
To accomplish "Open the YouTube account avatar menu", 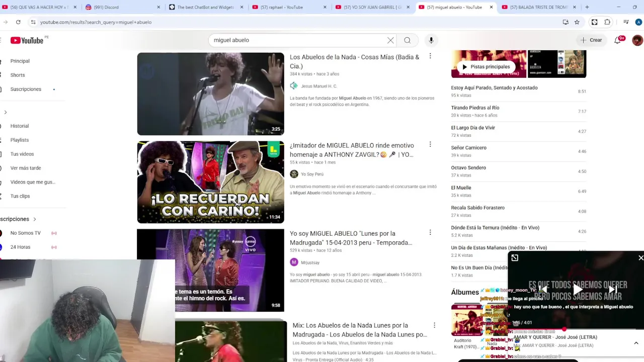I will click(637, 40).
